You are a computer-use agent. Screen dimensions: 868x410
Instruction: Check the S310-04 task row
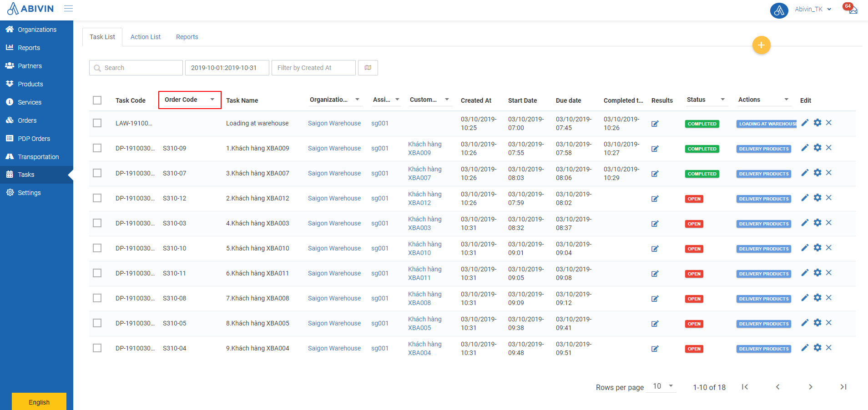pos(97,348)
